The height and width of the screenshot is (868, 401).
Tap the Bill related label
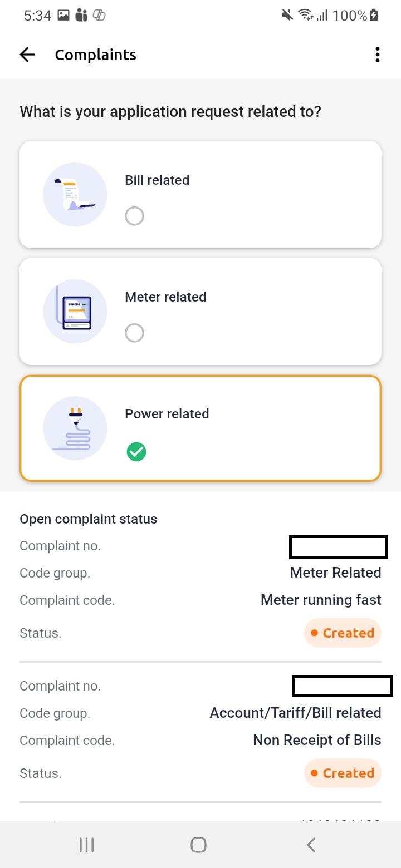pos(157,180)
